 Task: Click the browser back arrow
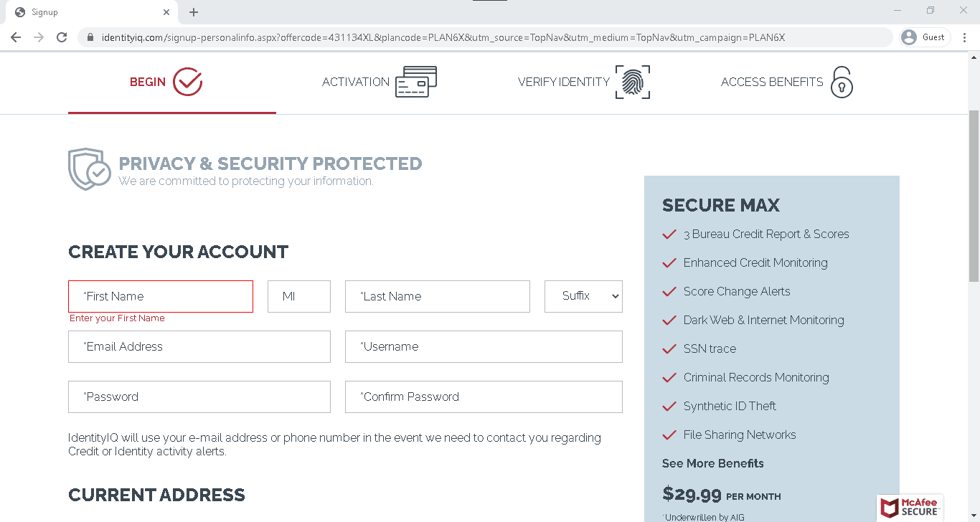point(15,37)
